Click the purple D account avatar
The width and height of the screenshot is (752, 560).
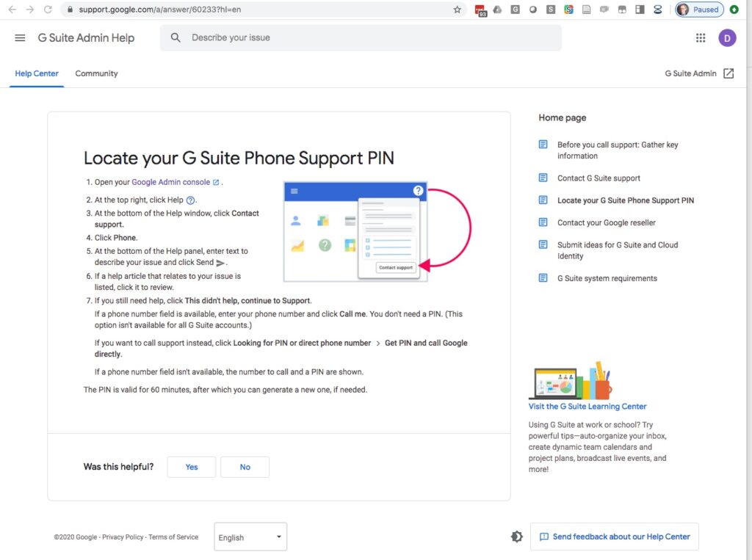(x=727, y=37)
